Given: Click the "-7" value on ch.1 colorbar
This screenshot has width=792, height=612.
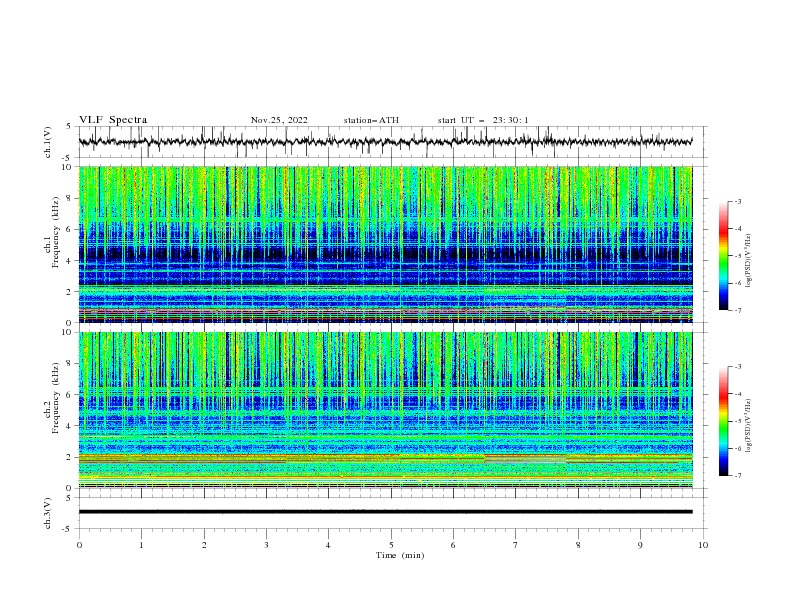Looking at the screenshot, I should [738, 310].
